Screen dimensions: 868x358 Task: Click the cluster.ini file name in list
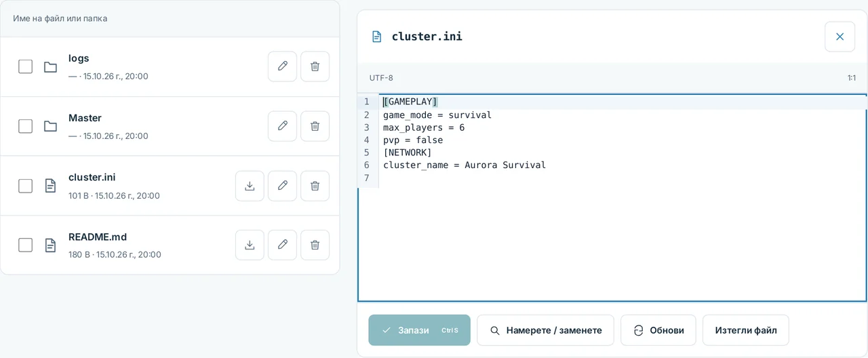(92, 178)
